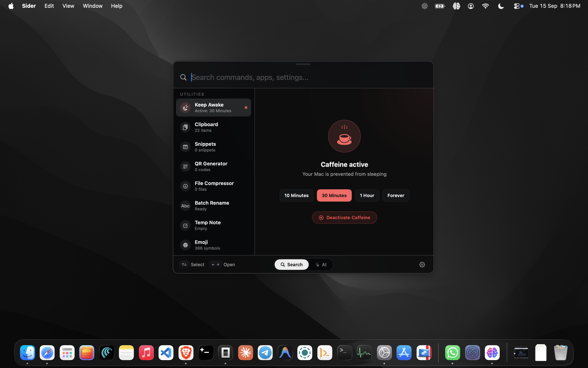This screenshot has height=368, width=588.
Task: Choose the 1 Hour duration
Action: pyautogui.click(x=367, y=195)
